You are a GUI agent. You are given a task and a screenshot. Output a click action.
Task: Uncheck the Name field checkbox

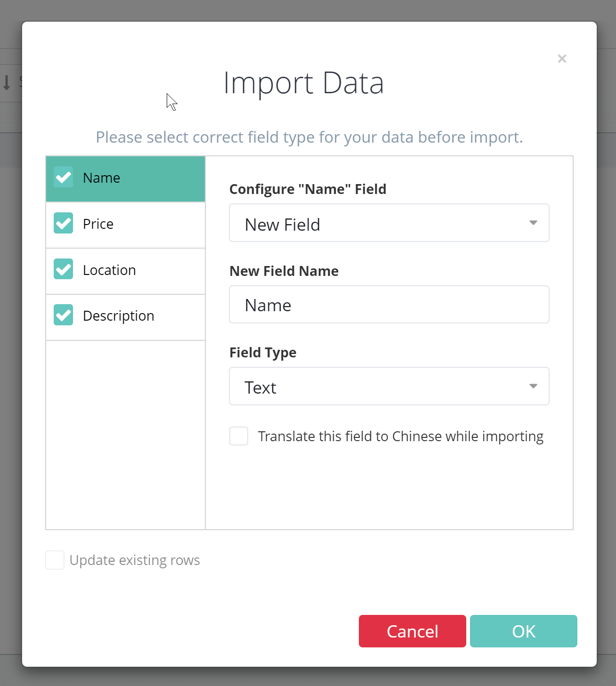tap(63, 178)
